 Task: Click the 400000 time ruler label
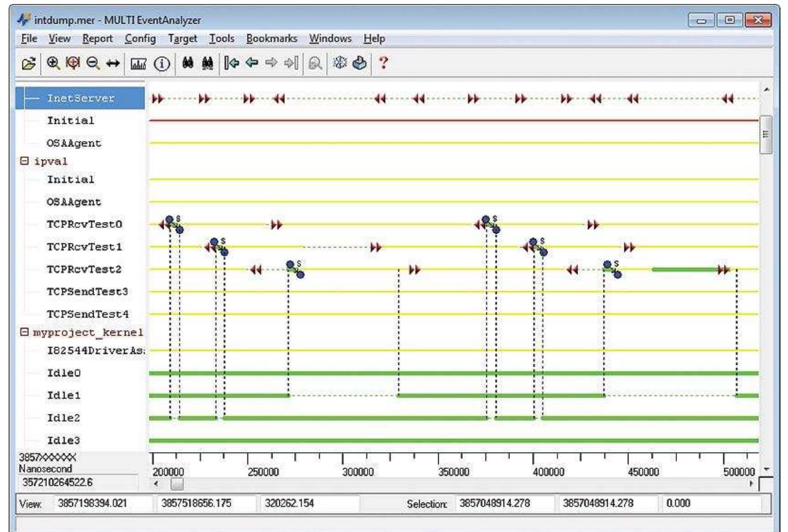548,472
